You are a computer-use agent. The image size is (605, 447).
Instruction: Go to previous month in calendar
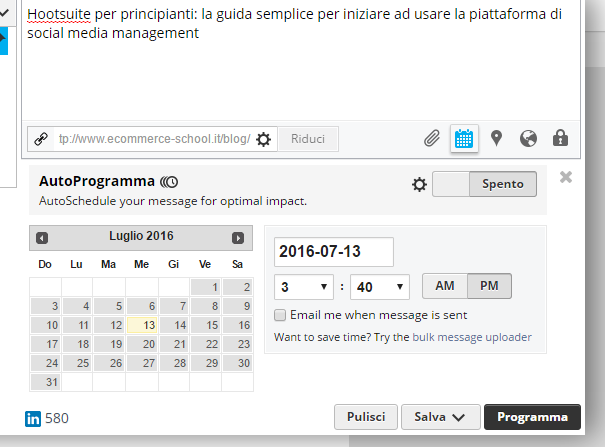pyautogui.click(x=41, y=237)
